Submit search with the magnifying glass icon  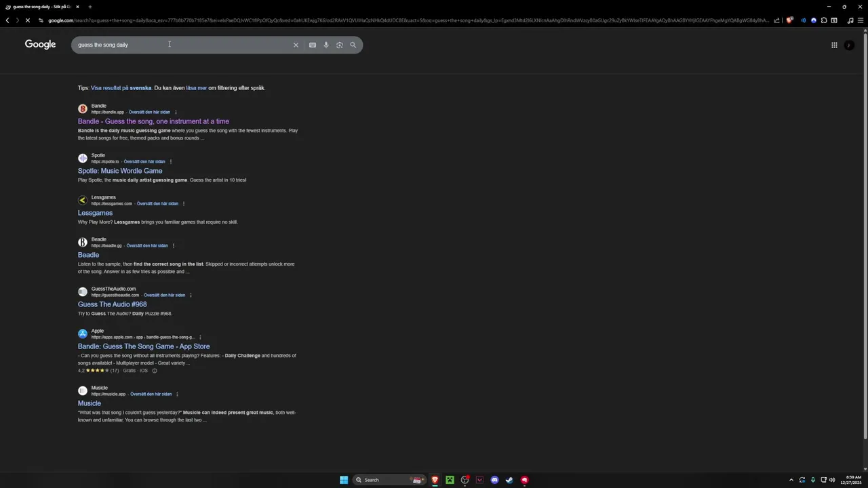point(353,45)
